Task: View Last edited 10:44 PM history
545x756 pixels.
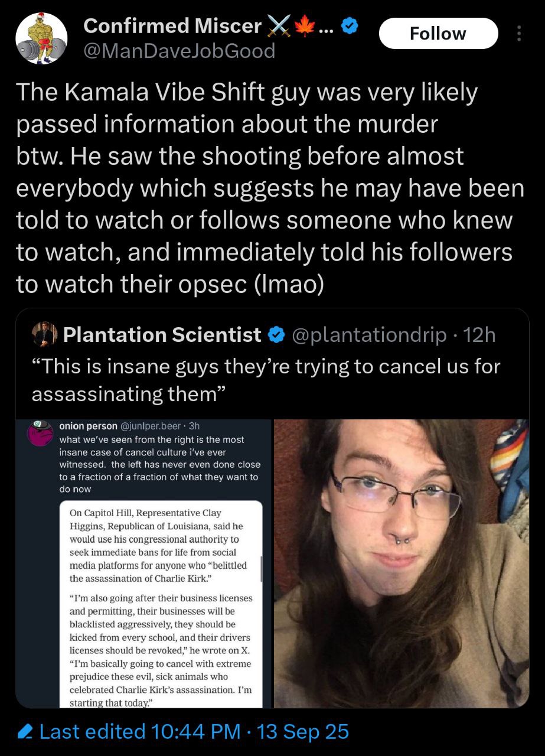Action: coord(140,732)
